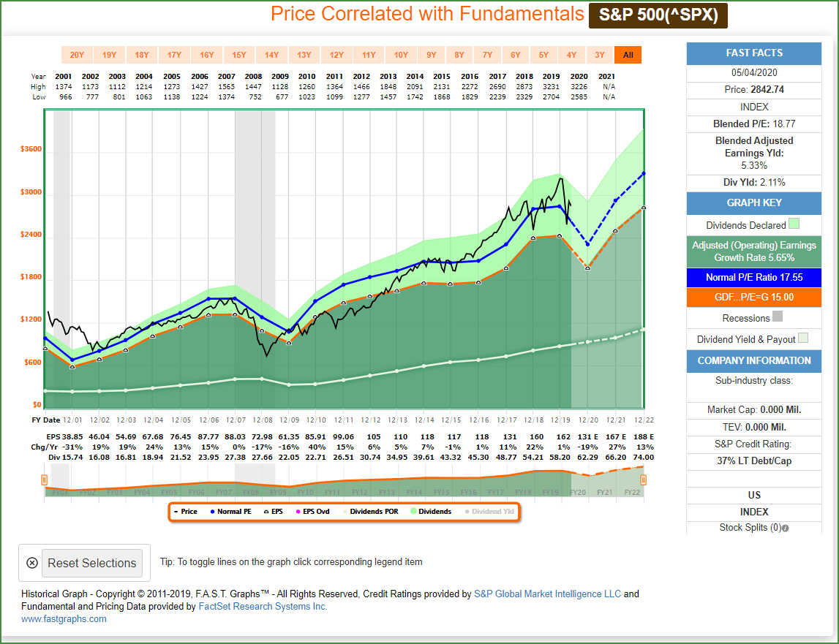Switch to the 12Y range
839x644 pixels.
coord(336,55)
